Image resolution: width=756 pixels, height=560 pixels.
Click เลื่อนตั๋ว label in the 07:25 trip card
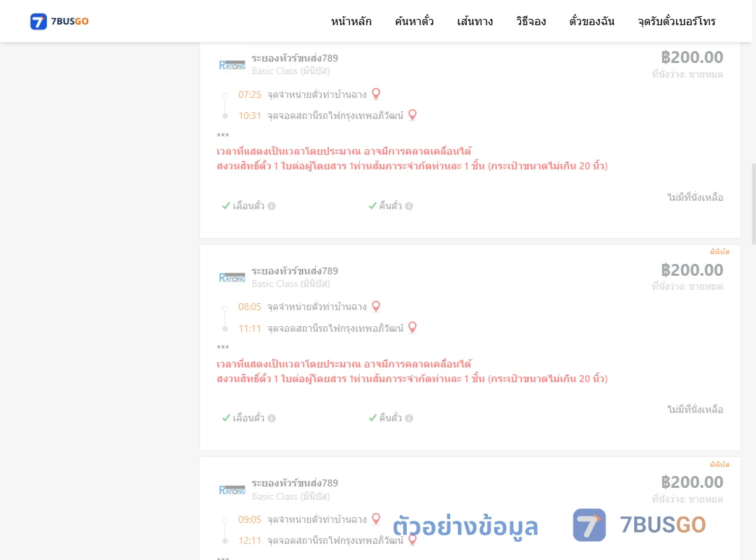(248, 206)
